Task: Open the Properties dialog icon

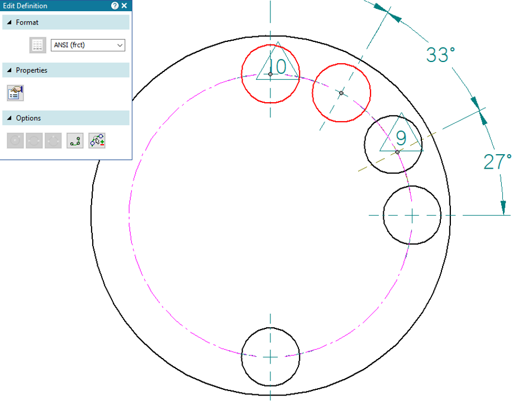Action: pyautogui.click(x=15, y=93)
